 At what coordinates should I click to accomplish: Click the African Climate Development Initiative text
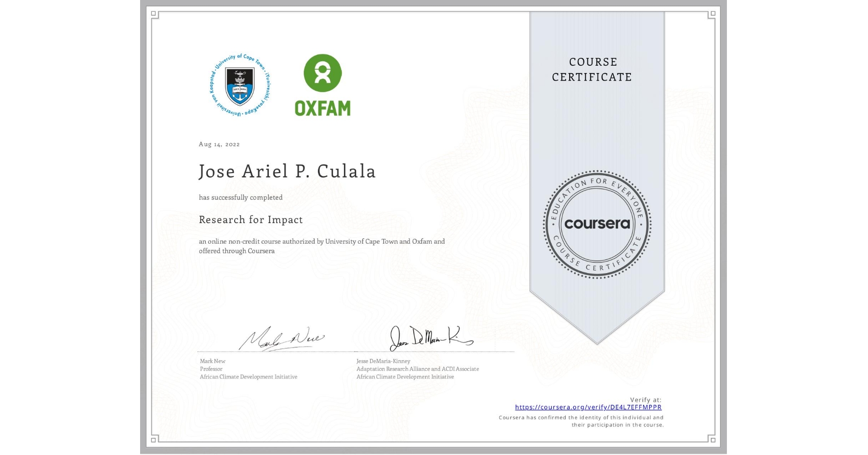[x=248, y=377]
